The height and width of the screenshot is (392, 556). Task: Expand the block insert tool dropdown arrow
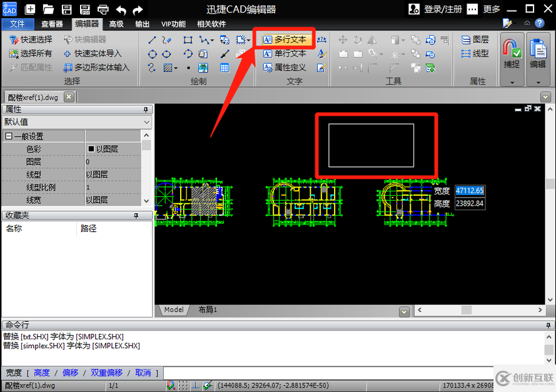pyautogui.click(x=248, y=41)
